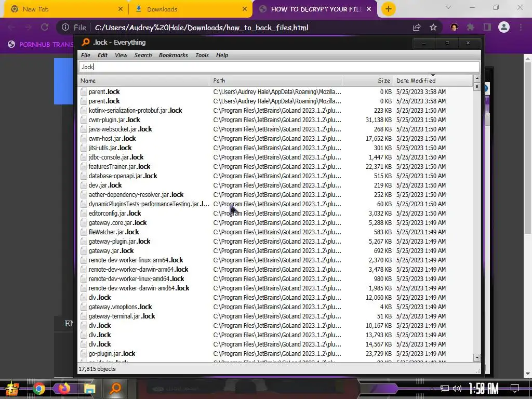
Task: Click file icon of gateway.core.jar.lock
Action: [x=84, y=222]
